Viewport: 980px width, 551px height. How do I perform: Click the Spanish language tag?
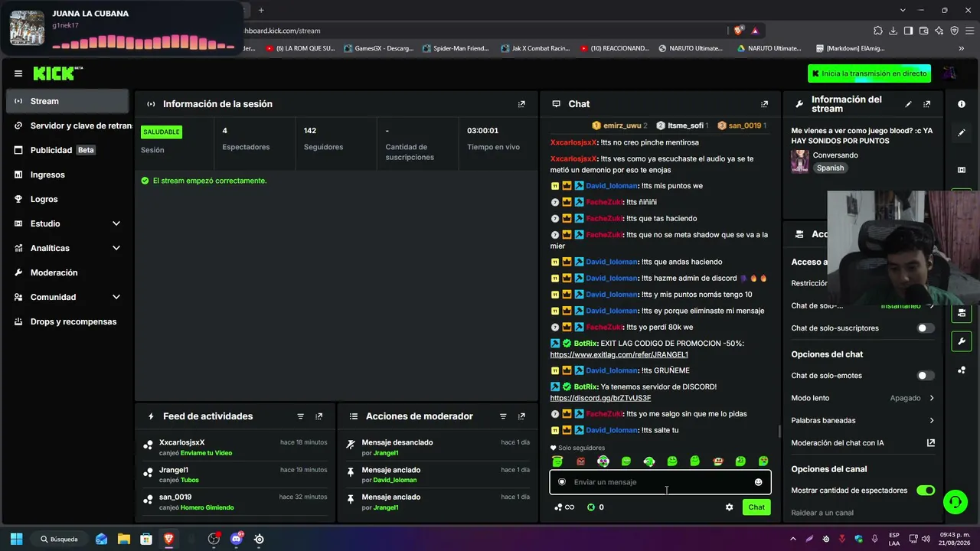[830, 168]
